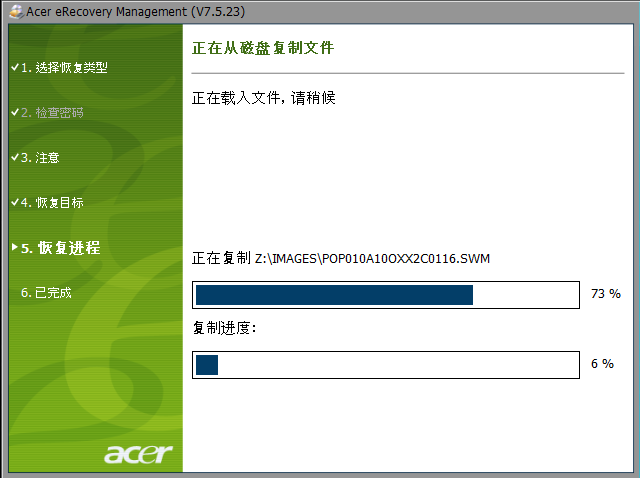The height and width of the screenshot is (478, 640).
Task: Click window title Acer eRecovery Management (V7.5.23)
Action: (x=136, y=11)
